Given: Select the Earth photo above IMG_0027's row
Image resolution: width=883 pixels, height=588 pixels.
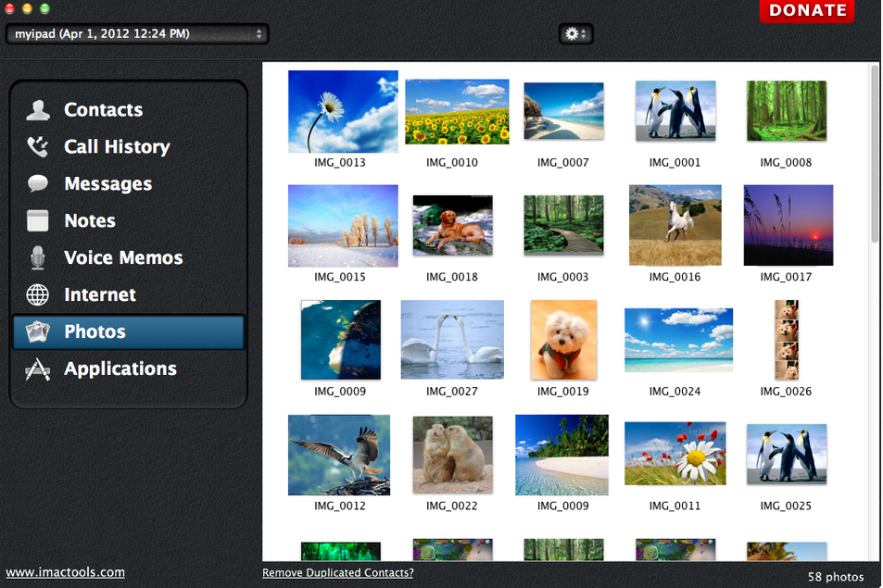Looking at the screenshot, I should (341, 340).
